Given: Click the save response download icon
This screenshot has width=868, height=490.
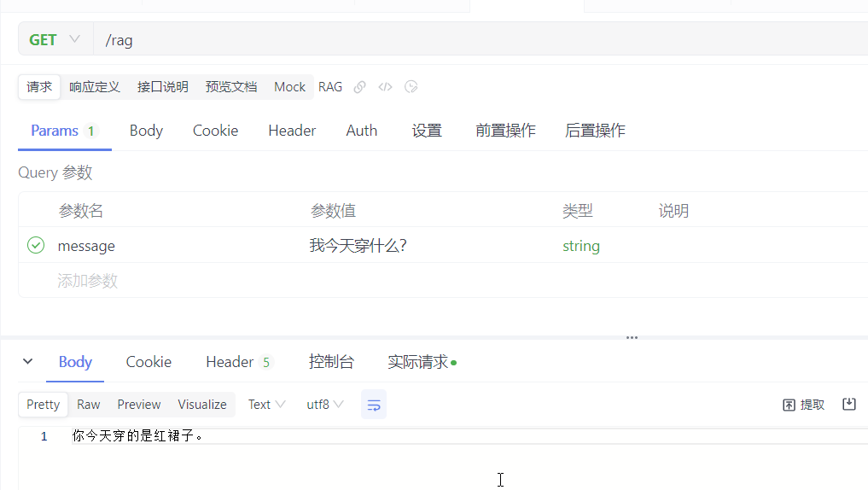Looking at the screenshot, I should pyautogui.click(x=849, y=404).
